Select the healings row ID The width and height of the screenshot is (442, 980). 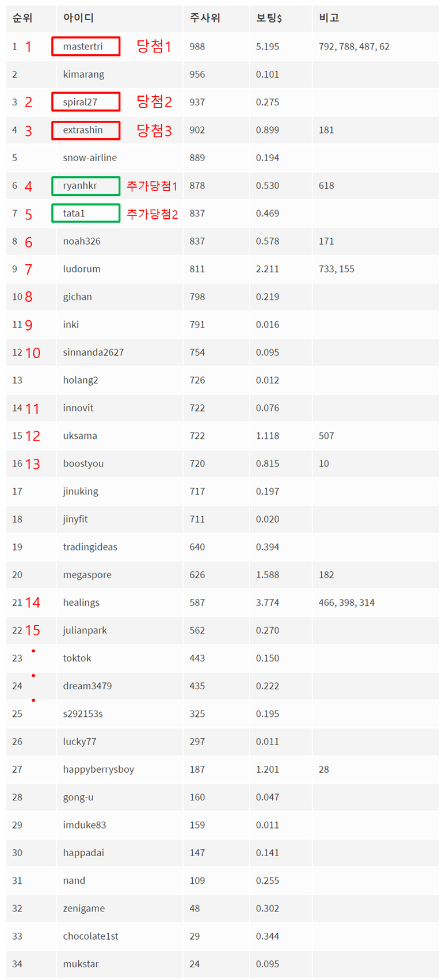coord(81,603)
